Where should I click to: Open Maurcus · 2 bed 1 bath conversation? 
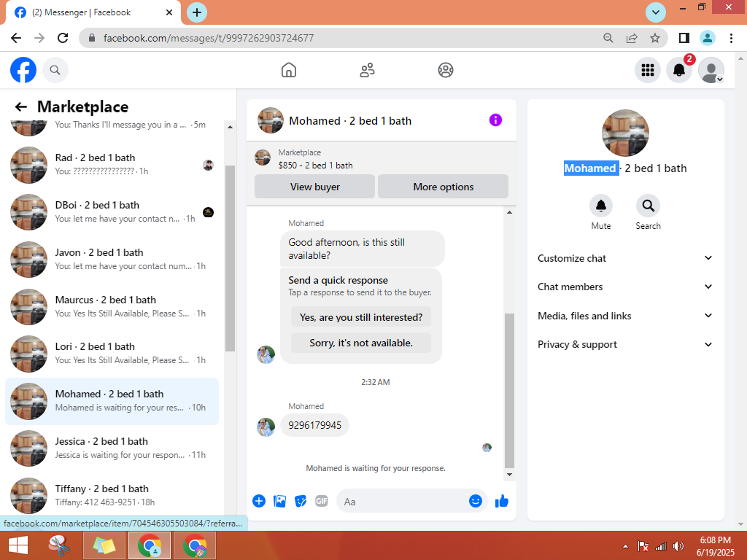[x=112, y=307]
